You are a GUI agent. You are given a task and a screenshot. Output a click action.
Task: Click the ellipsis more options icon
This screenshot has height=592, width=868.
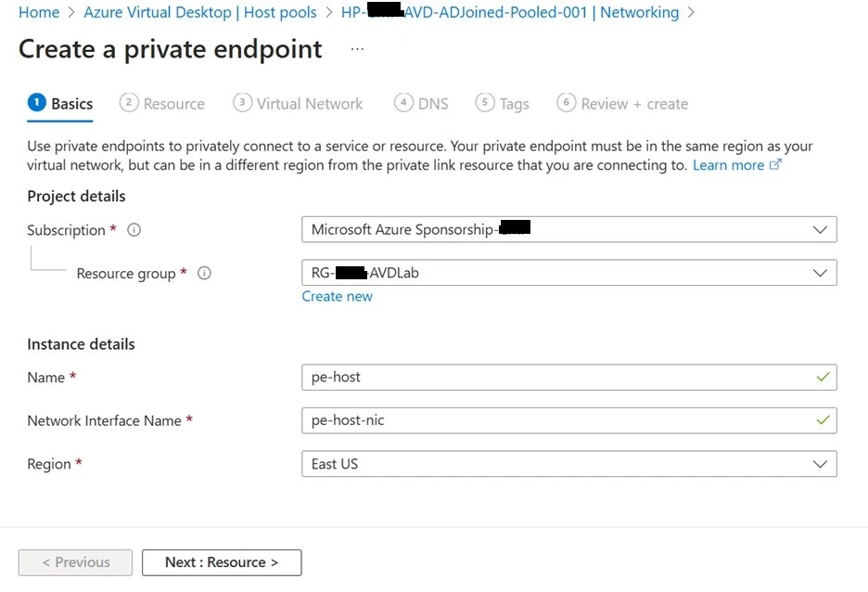[357, 49]
